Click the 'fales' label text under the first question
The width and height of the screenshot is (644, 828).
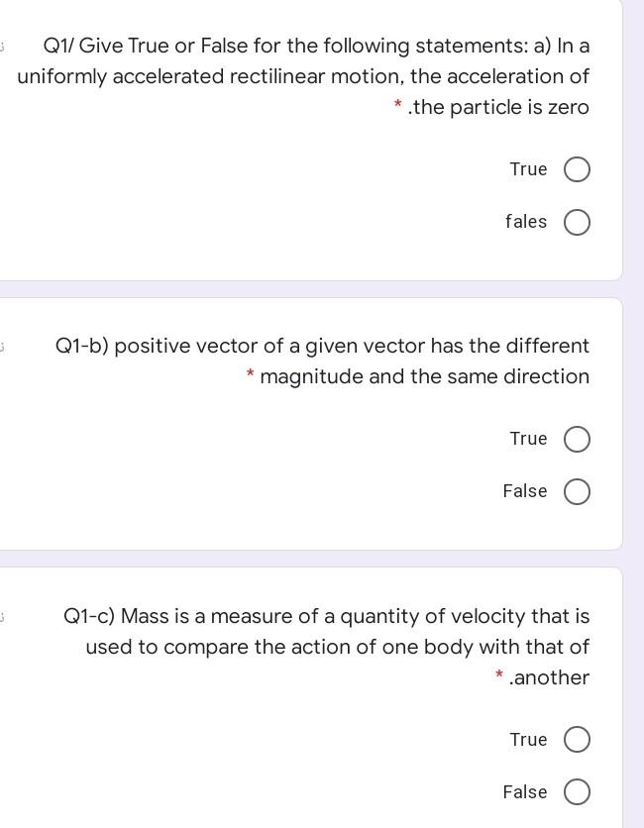click(x=526, y=221)
